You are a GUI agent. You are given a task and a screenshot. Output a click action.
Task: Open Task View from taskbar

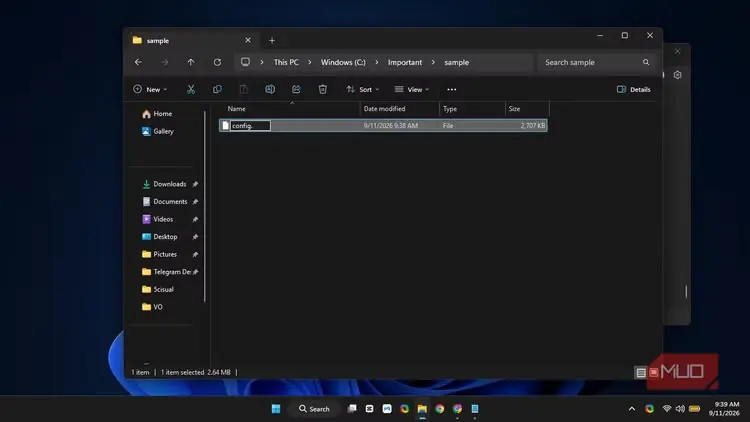tap(352, 409)
